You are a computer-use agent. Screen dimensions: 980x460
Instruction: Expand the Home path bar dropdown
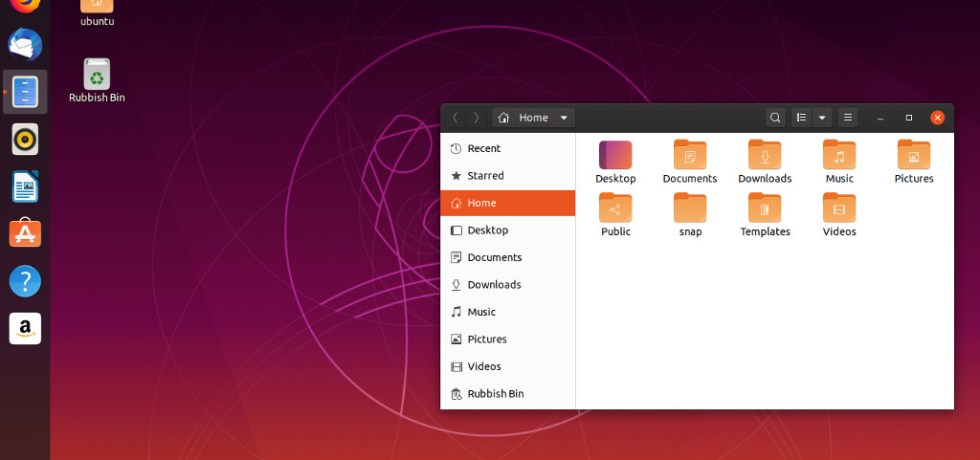point(564,118)
